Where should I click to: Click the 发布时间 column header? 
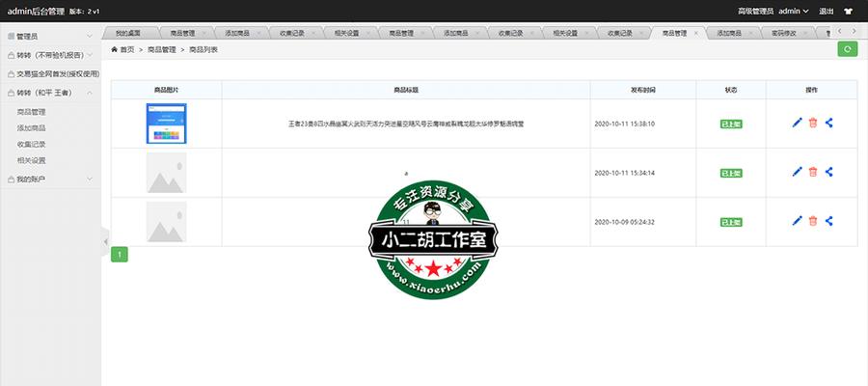tap(642, 90)
